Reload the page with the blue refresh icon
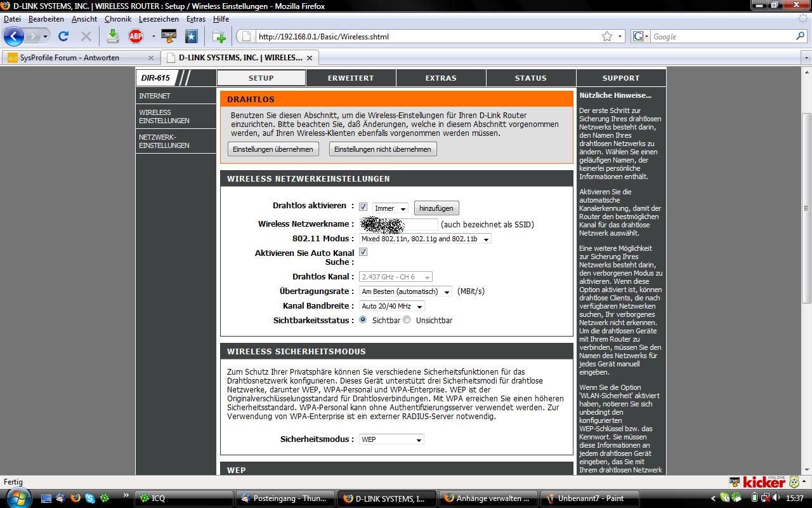Viewport: 812px width, 508px height. (x=63, y=36)
